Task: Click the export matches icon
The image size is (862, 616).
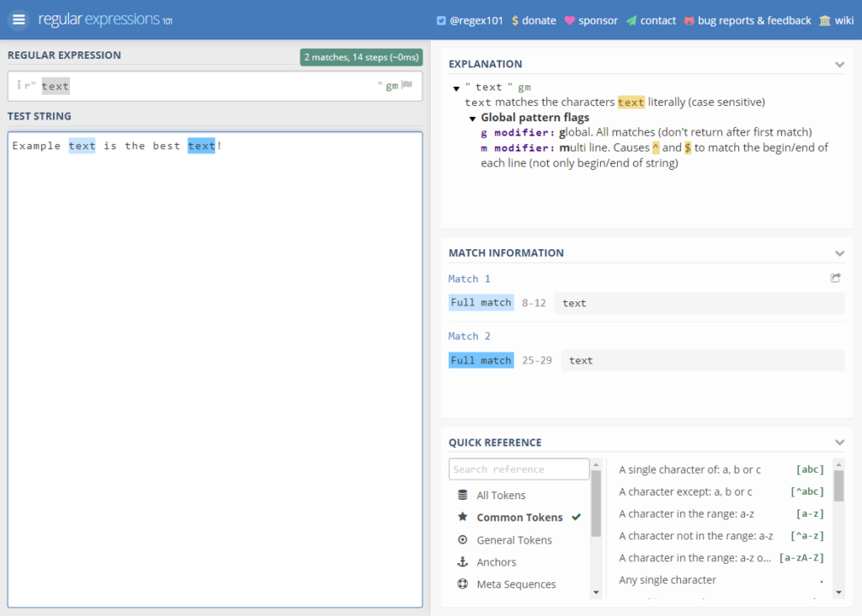Action: [835, 278]
